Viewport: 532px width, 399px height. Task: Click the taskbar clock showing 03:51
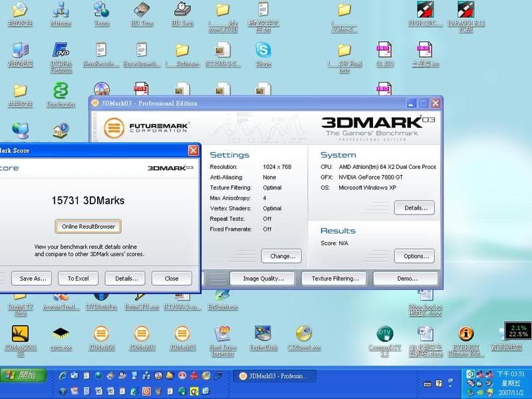(511, 374)
